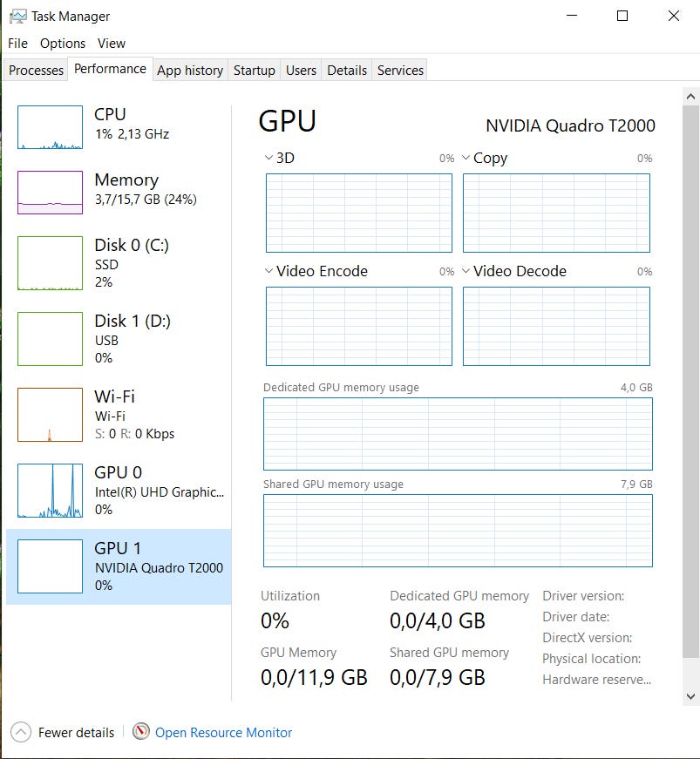Select the Disk 0 (C:) graph thumbnail
The width and height of the screenshot is (700, 759).
point(50,263)
